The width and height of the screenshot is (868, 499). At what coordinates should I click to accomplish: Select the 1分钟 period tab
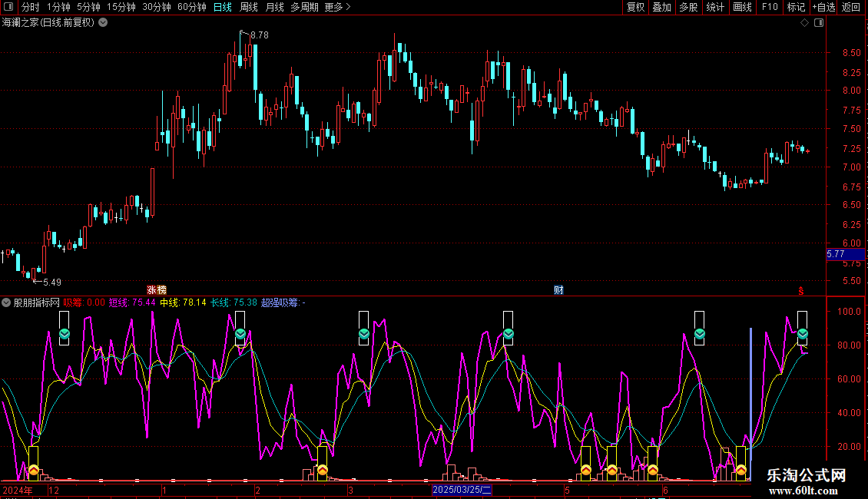point(58,7)
